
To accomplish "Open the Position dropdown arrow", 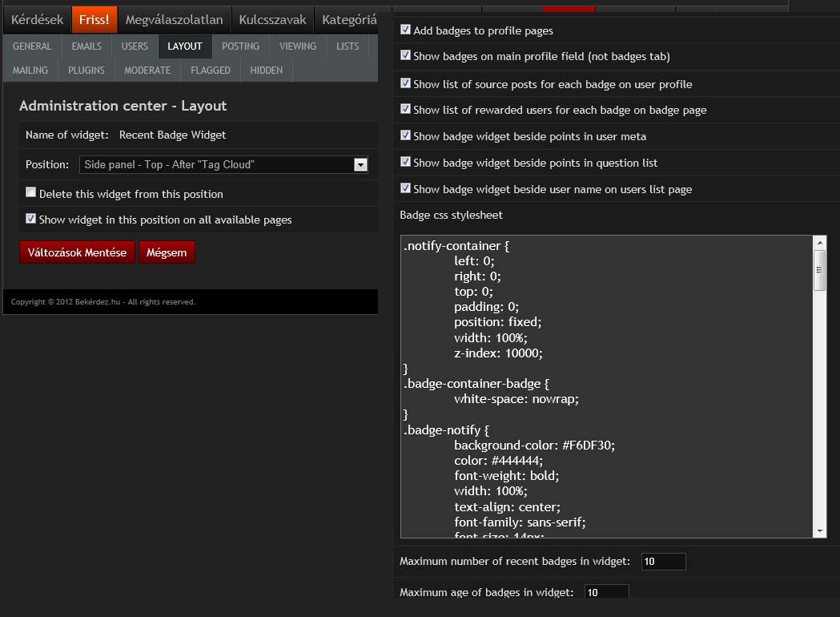I will [360, 165].
